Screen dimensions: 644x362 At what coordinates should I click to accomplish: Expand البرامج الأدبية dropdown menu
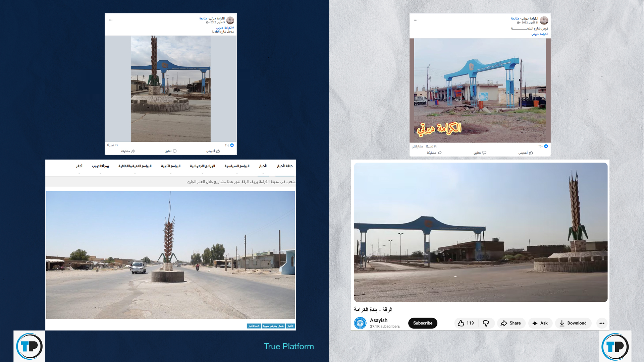170,166
